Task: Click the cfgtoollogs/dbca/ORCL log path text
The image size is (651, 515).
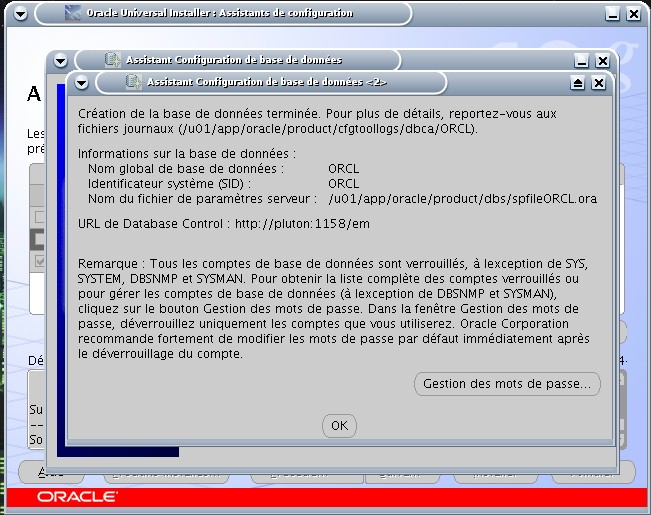Action: point(328,129)
